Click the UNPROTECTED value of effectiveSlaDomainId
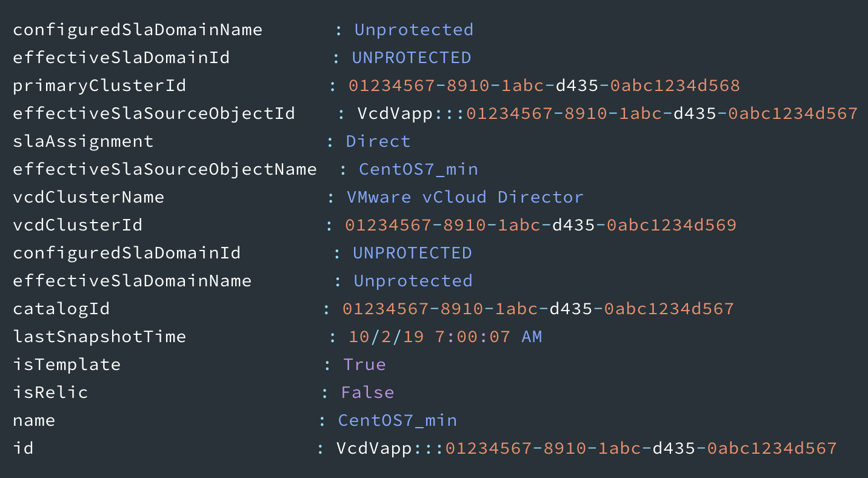Viewport: 868px width, 478px height. tap(412, 58)
